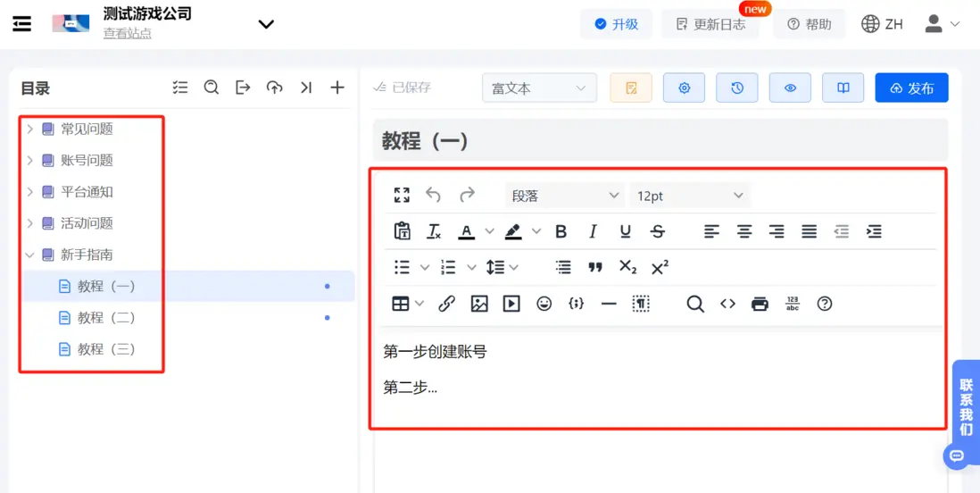Preview the document with eye button
980x493 pixels.
click(791, 88)
